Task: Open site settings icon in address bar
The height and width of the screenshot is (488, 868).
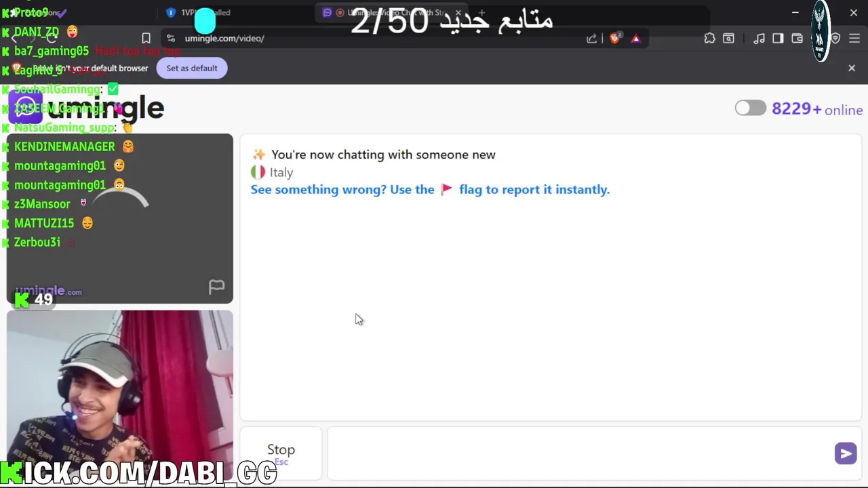Action: (171, 38)
